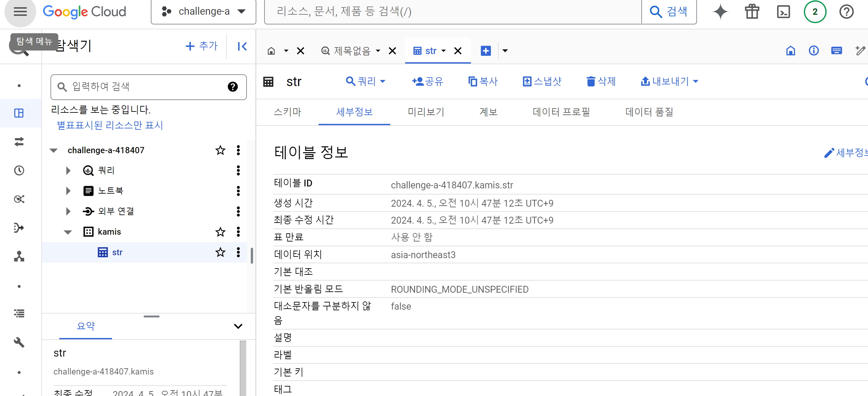Open the keyboard shortcuts icon
The height and width of the screenshot is (396, 868).
pyautogui.click(x=836, y=51)
